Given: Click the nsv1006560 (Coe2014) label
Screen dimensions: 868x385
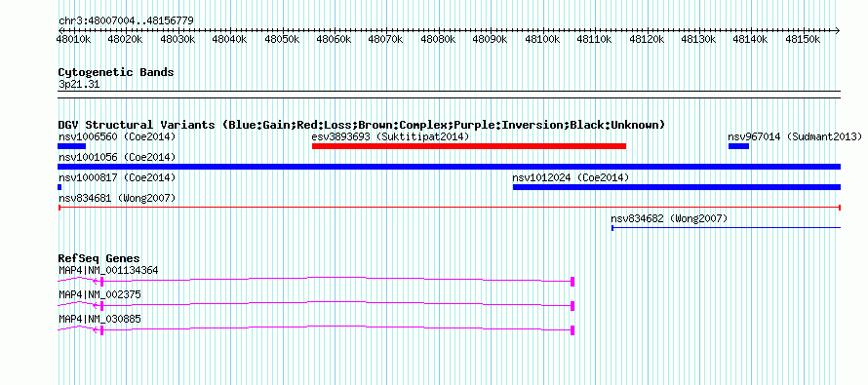Looking at the screenshot, I should (117, 136).
